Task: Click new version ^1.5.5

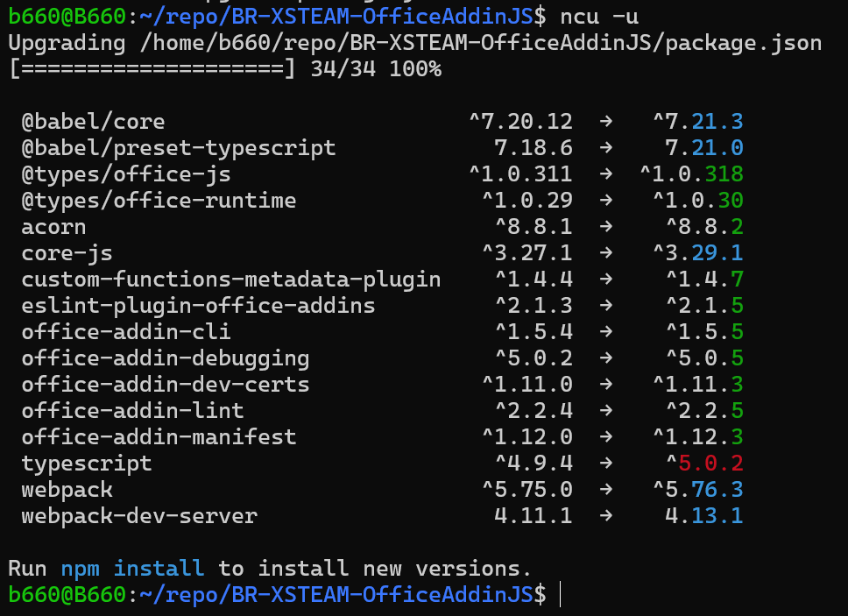Action: tap(704, 332)
